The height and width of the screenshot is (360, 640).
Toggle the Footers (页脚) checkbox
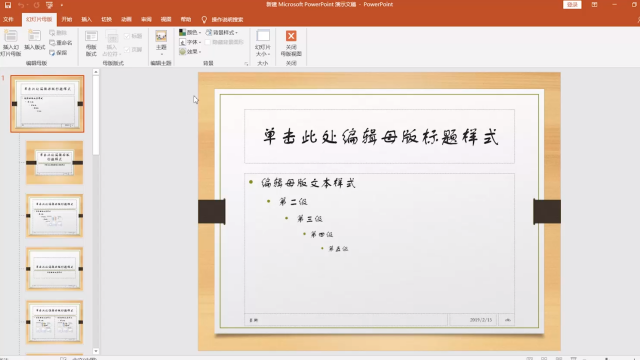[x=127, y=49]
